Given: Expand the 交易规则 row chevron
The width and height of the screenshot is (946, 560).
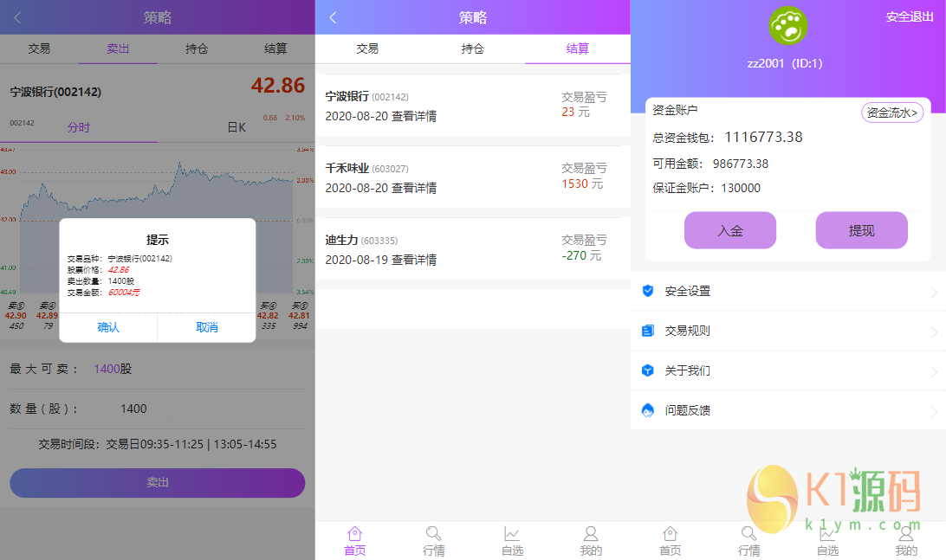Looking at the screenshot, I should (x=933, y=332).
